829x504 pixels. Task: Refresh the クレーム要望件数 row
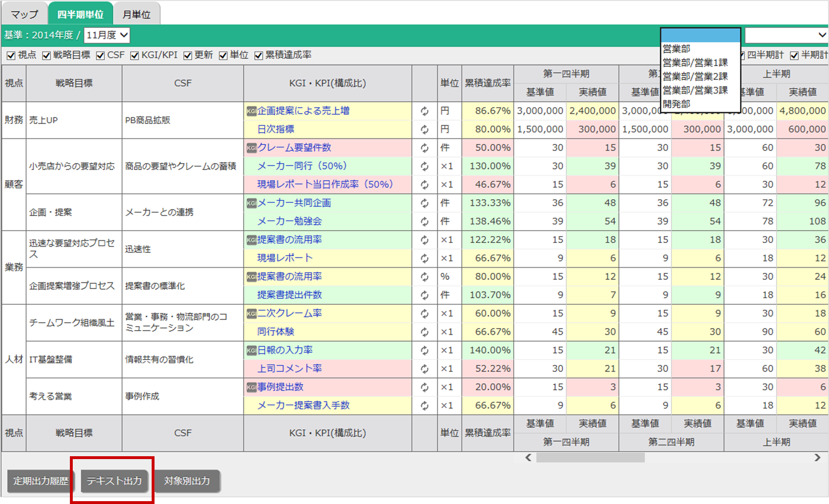click(424, 148)
